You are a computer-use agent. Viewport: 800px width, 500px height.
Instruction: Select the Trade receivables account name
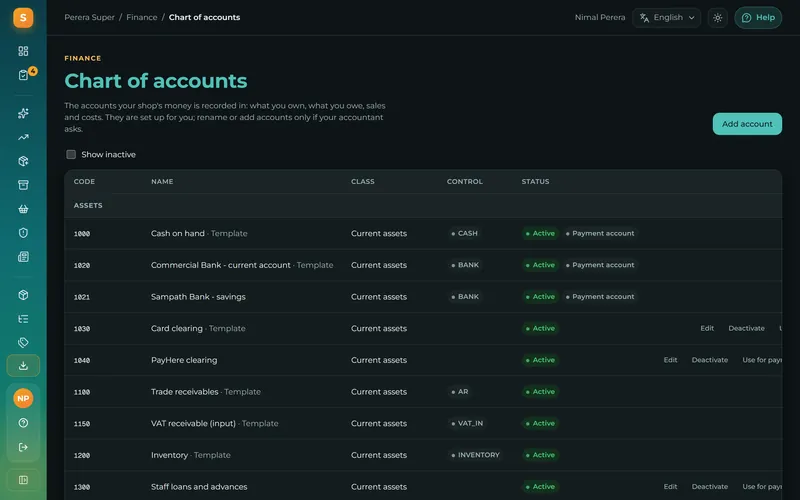coord(184,392)
